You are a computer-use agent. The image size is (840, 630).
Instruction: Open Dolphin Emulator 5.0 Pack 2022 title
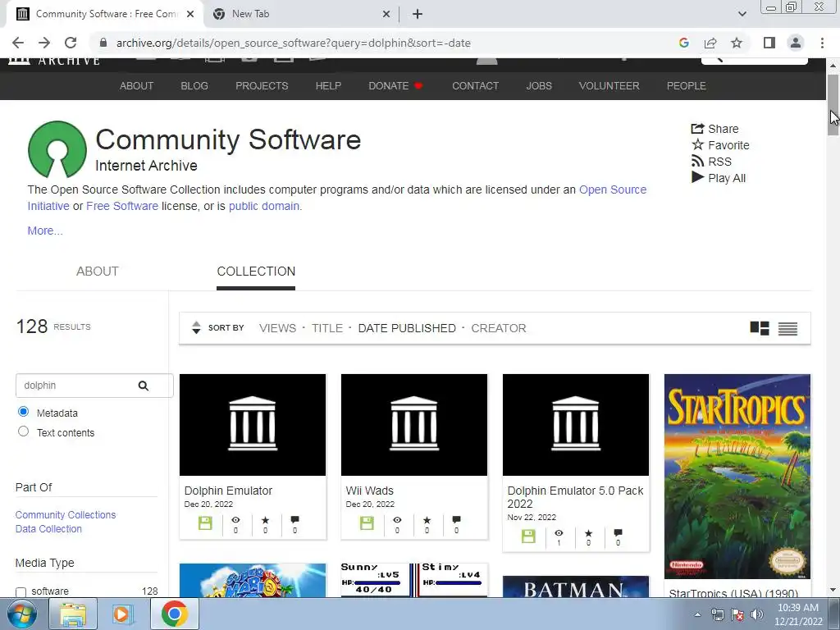[575, 497]
